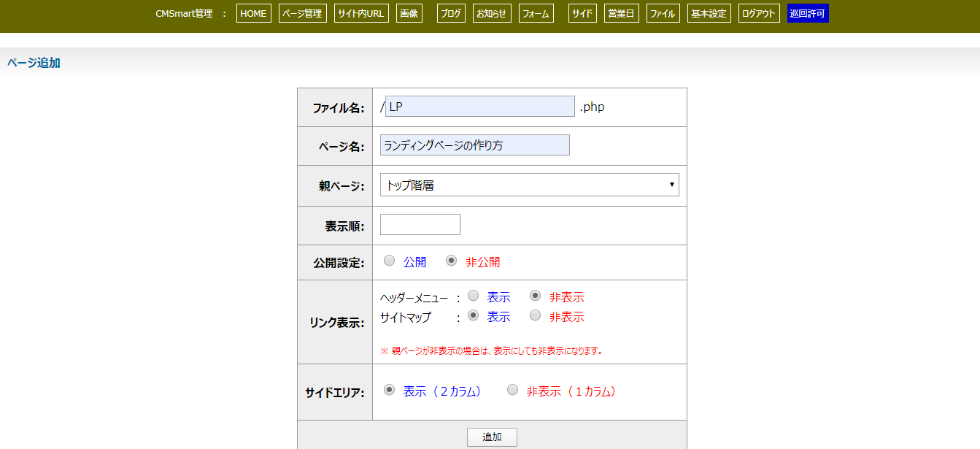Open the 基本設定 page
Viewport: 980px width, 449px height.
point(709,13)
